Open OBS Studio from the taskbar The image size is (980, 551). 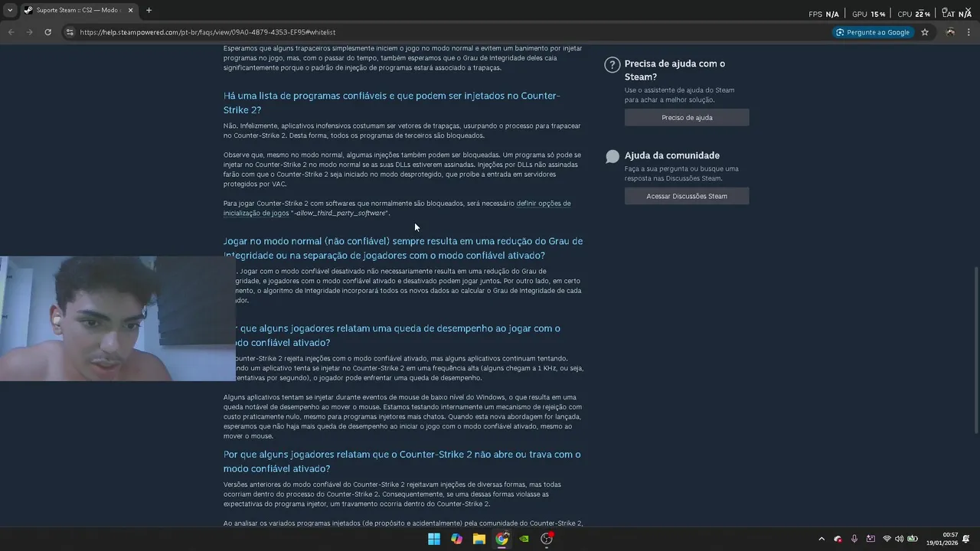[x=547, y=539]
